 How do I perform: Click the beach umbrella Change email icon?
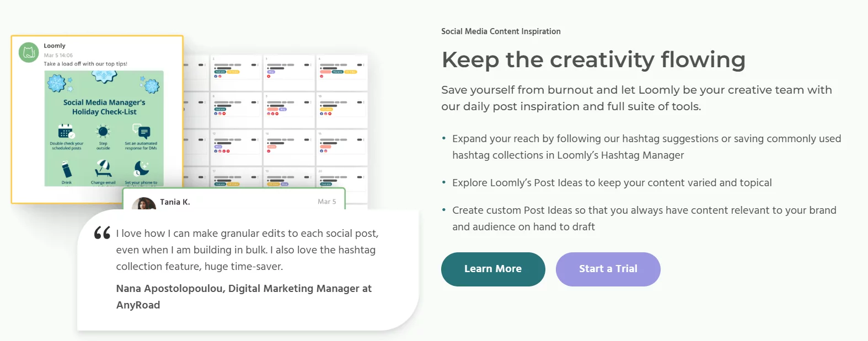click(x=103, y=167)
